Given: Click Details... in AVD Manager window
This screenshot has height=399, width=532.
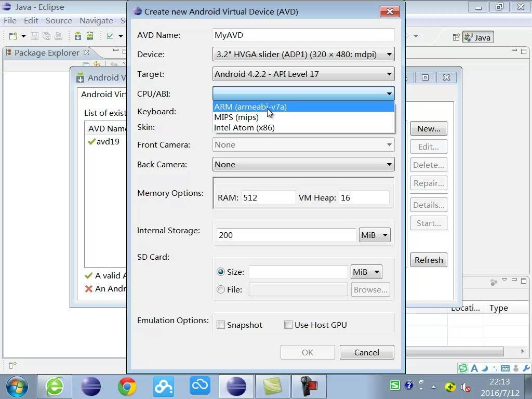Looking at the screenshot, I should [x=429, y=205].
